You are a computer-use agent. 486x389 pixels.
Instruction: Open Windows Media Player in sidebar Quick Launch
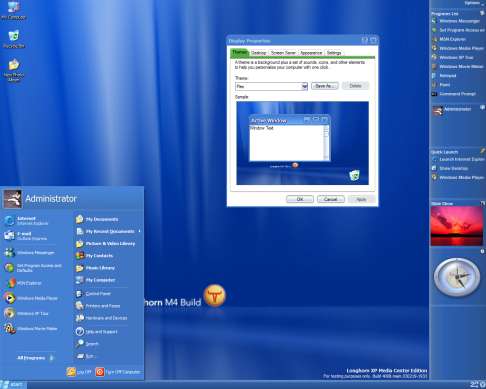click(x=458, y=178)
